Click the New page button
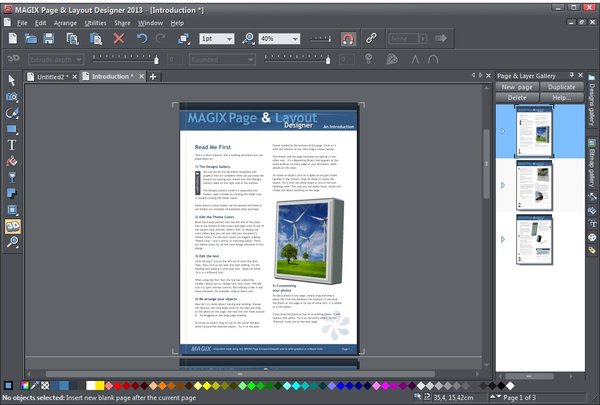Viewport: 600px width, 405px height. click(x=517, y=87)
